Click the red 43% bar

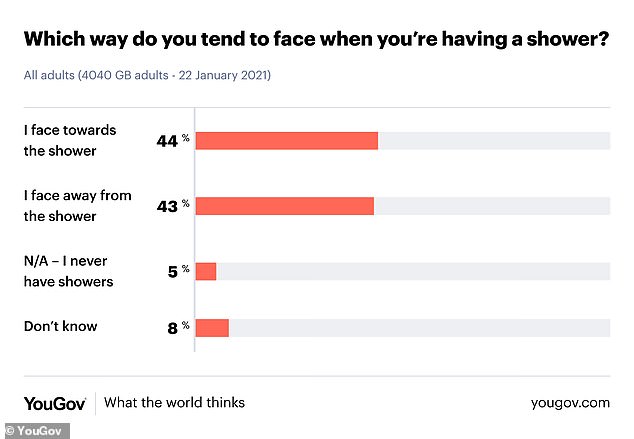tap(284, 206)
